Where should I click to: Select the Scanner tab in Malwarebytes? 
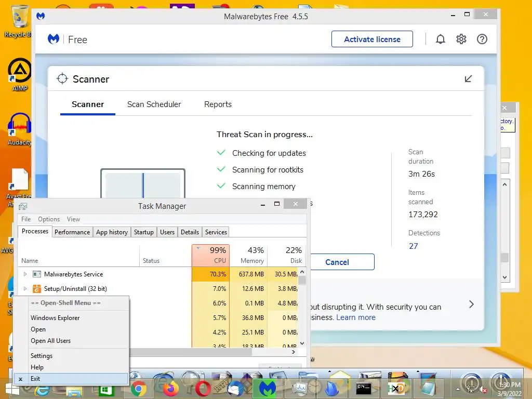[87, 104]
